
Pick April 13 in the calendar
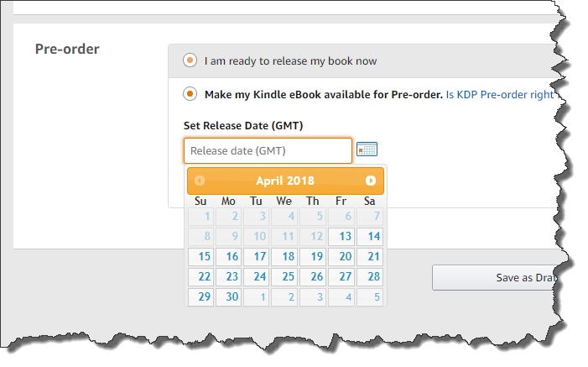pyautogui.click(x=341, y=236)
